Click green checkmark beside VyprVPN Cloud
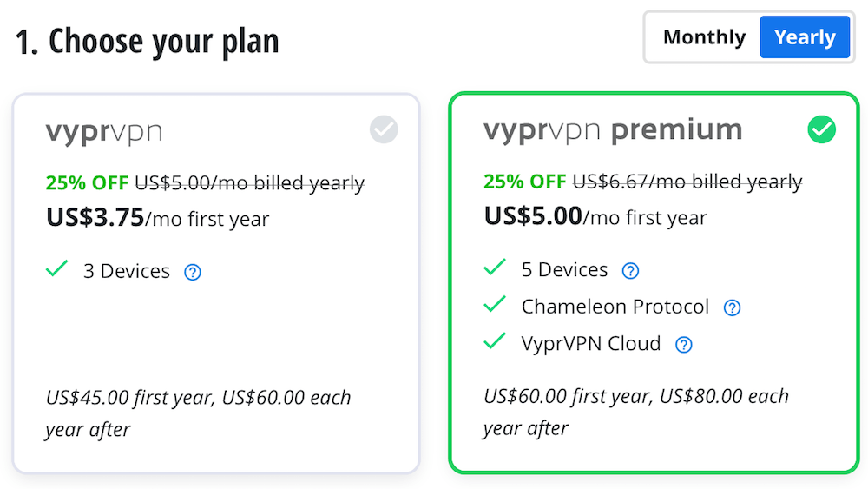868x489 pixels. coord(495,341)
